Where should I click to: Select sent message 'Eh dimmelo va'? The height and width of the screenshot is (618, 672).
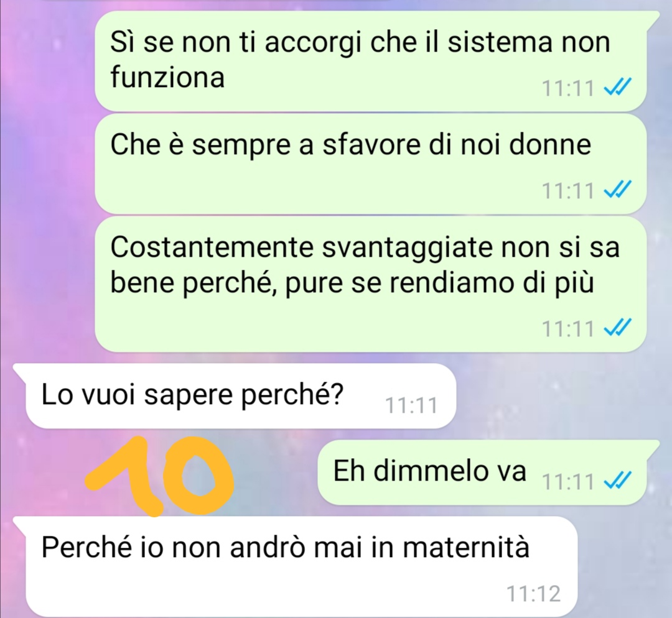tap(482, 473)
